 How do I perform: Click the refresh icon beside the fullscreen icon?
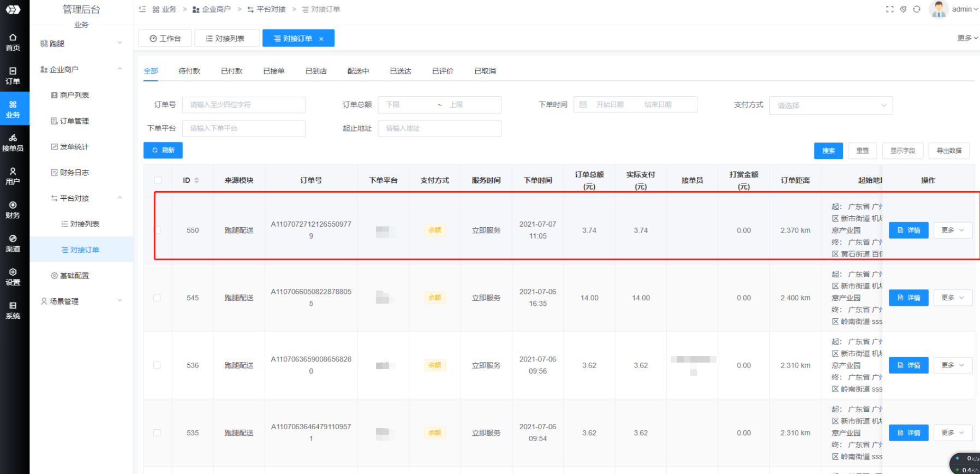[917, 9]
